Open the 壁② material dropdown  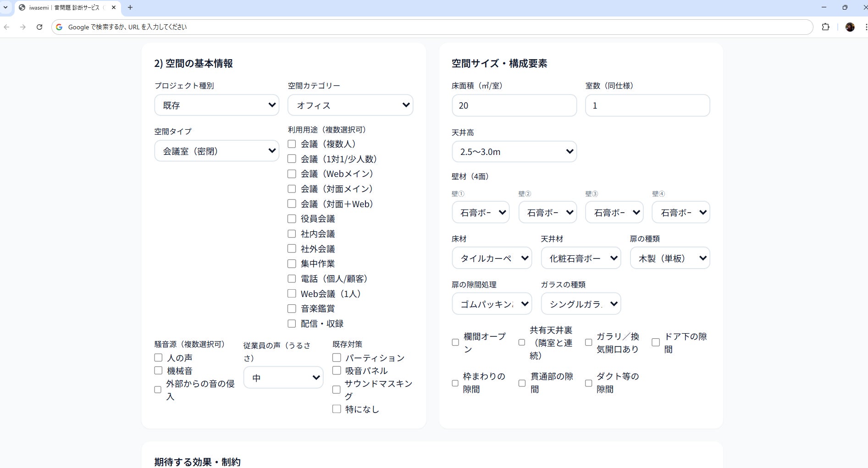coord(547,212)
